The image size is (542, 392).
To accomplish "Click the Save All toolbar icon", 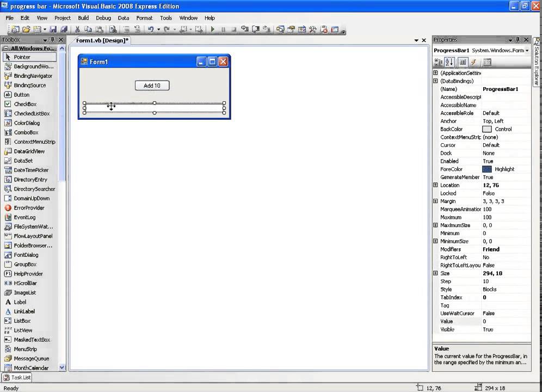I will 64,29.
